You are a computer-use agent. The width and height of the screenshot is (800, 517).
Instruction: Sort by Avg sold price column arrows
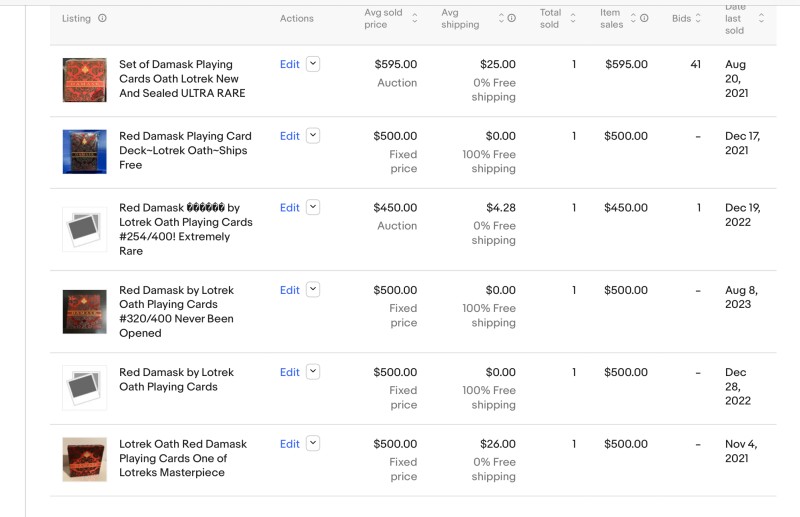(415, 18)
